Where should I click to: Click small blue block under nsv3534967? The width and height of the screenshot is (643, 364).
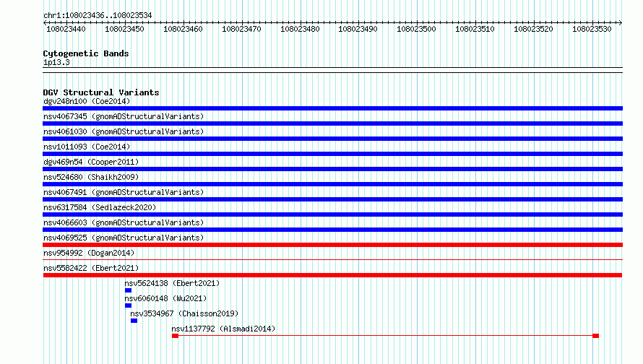tap(134, 321)
